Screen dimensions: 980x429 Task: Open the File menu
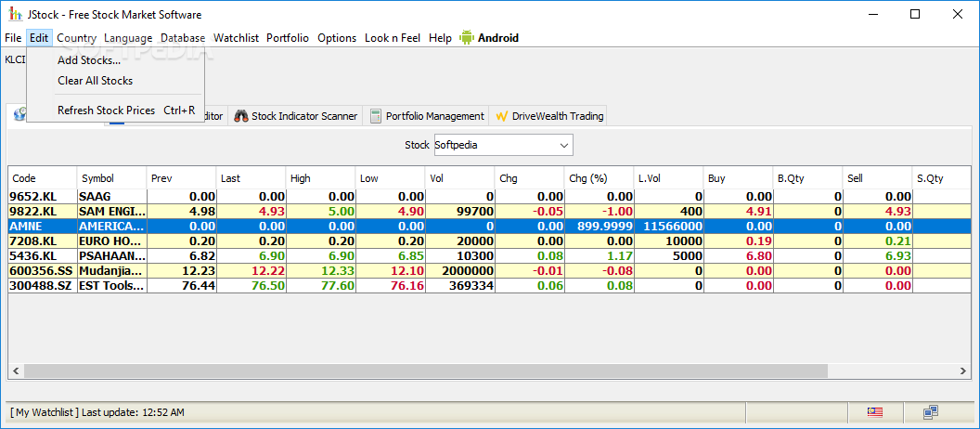[13, 37]
